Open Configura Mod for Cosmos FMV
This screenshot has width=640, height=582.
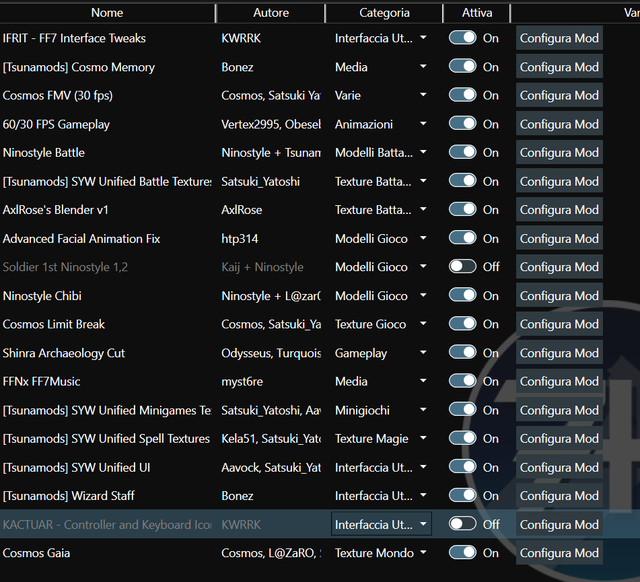pyautogui.click(x=559, y=95)
